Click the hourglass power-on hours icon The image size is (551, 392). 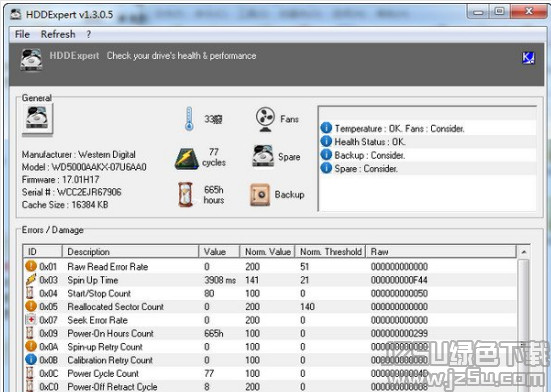tap(185, 194)
